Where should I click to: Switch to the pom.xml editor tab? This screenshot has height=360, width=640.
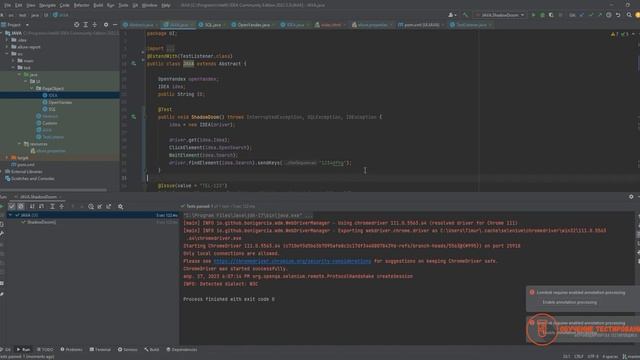point(422,25)
